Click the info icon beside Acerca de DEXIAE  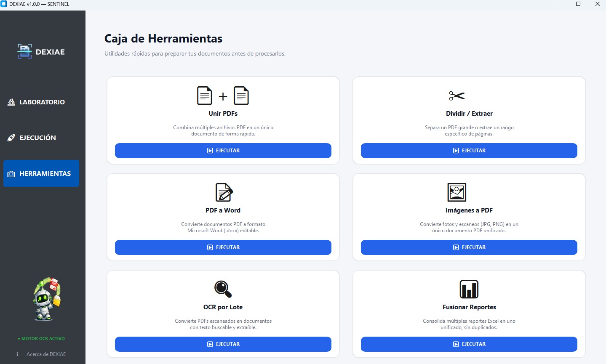coord(17,354)
